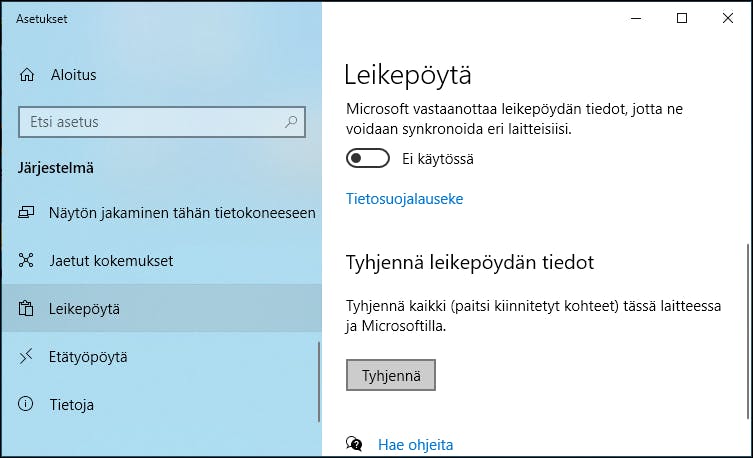This screenshot has width=753, height=458.
Task: Click the sidebar vertical scrollbar
Action: pyautogui.click(x=319, y=382)
